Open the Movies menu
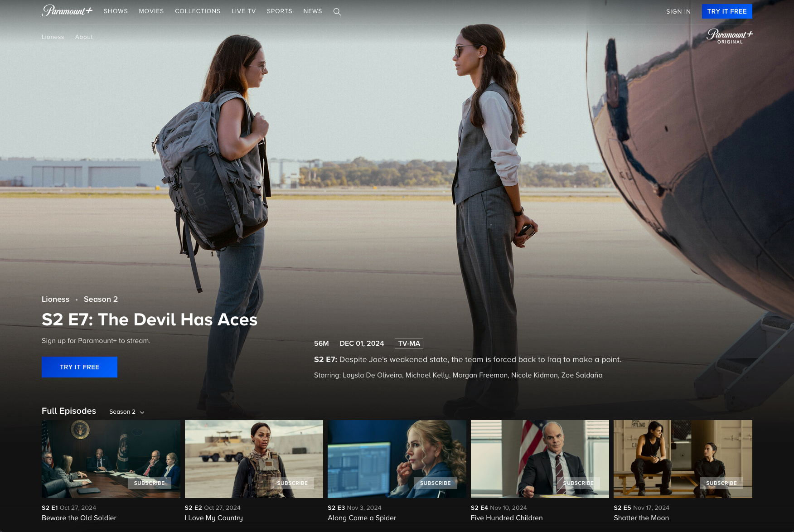 151,11
